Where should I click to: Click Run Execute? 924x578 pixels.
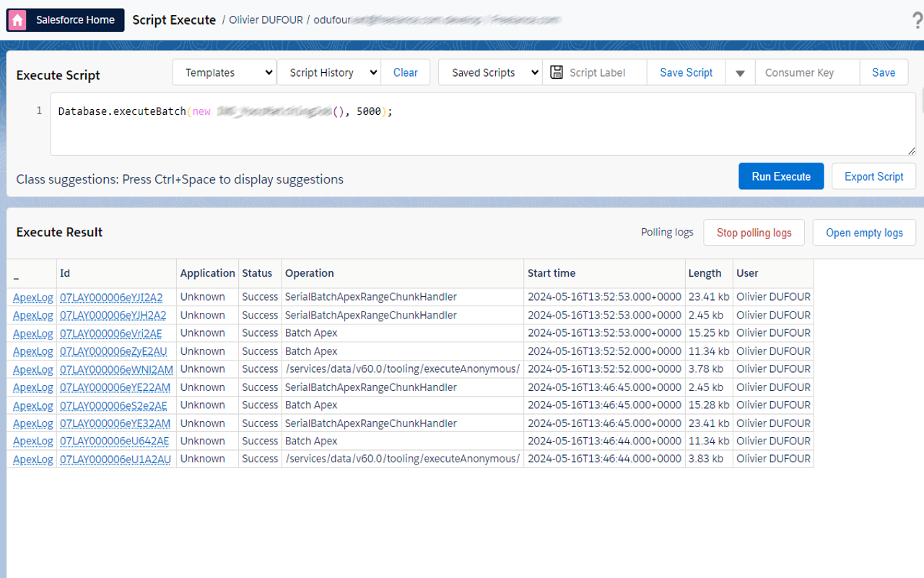[781, 176]
